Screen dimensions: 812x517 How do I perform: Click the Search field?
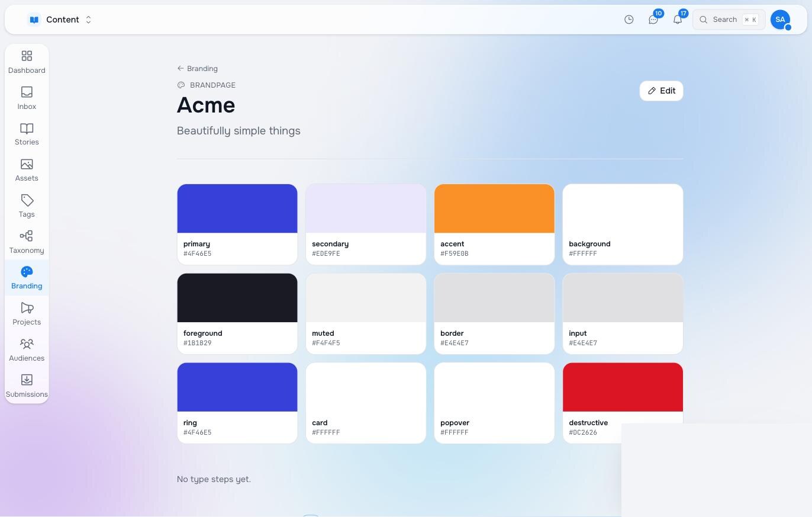[x=729, y=20]
